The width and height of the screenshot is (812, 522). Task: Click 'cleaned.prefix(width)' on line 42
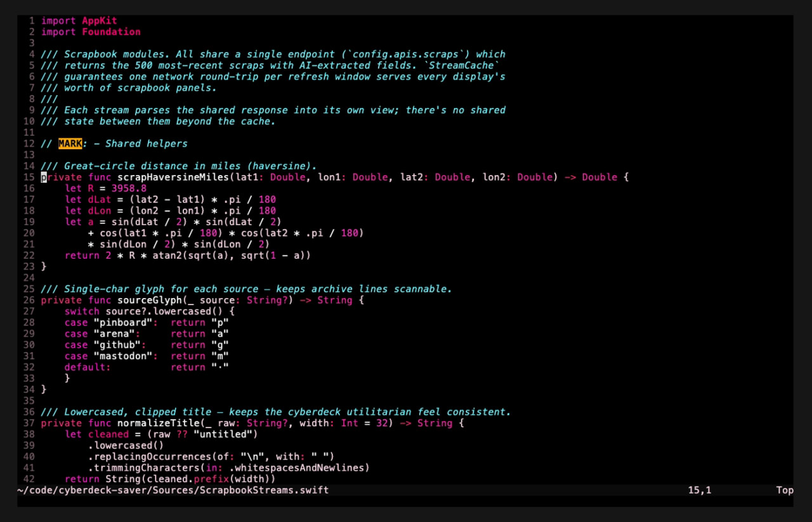pos(208,479)
